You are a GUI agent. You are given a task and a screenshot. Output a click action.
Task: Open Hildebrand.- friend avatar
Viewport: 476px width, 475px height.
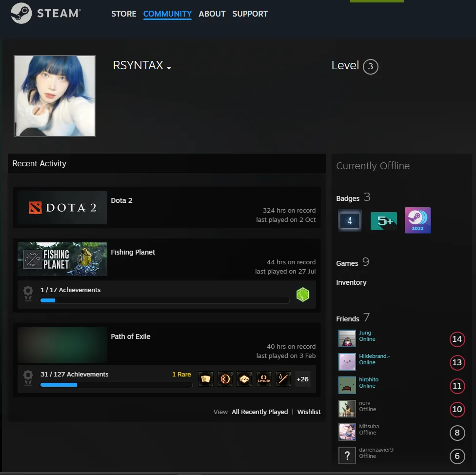tap(347, 361)
